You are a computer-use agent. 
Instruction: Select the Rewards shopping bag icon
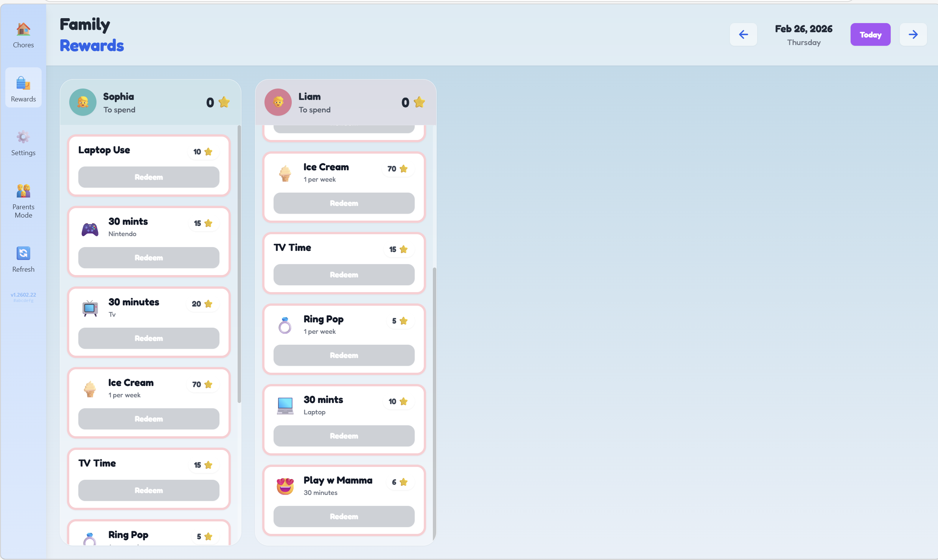tap(23, 83)
